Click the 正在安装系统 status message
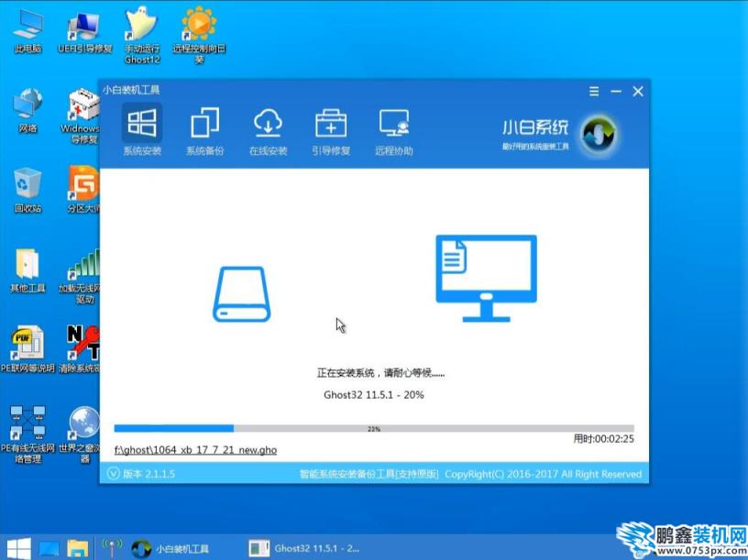Screen dimensions: 748x560 pyautogui.click(x=380, y=372)
